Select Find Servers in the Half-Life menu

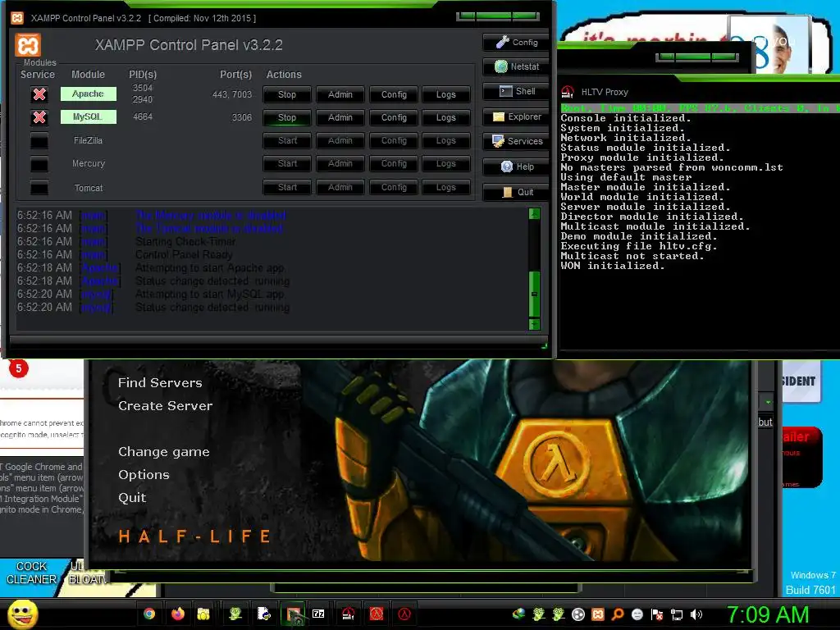[x=160, y=382]
